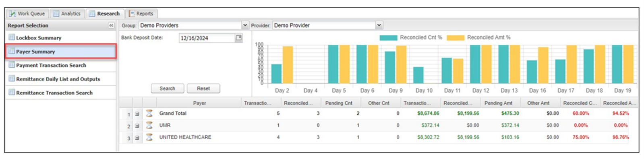Toggle the Reconciled Cnt % legend swatch
Screen dimensions: 644x159
389,37
